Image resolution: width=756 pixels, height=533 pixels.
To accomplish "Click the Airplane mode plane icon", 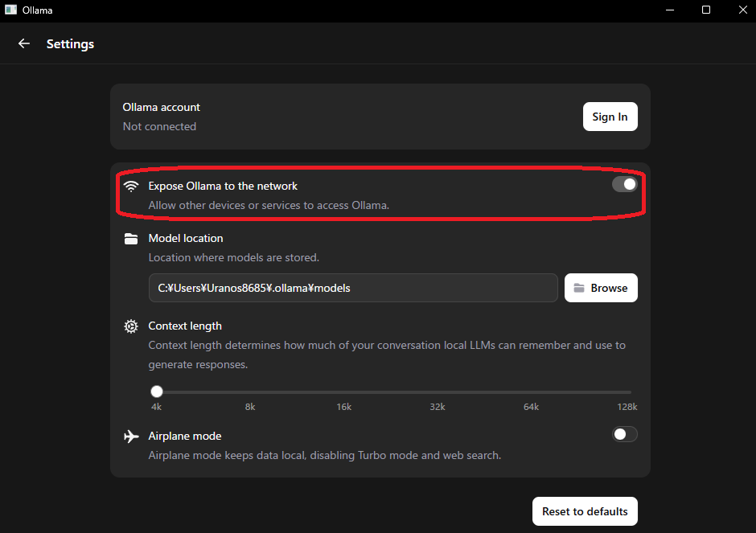I will coord(131,437).
